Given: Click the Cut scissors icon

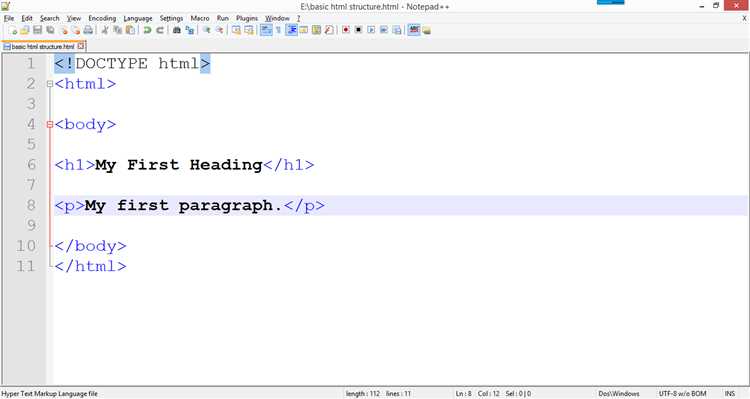Looking at the screenshot, I should (x=105, y=30).
